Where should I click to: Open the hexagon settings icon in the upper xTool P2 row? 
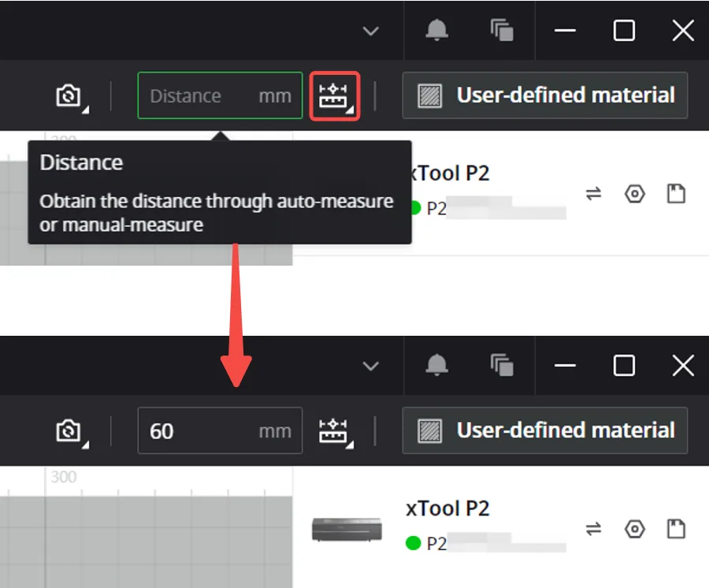coord(635,194)
